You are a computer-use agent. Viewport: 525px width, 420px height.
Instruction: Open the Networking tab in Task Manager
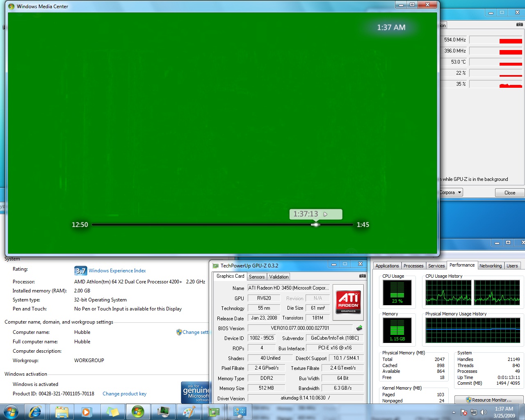coord(491,266)
